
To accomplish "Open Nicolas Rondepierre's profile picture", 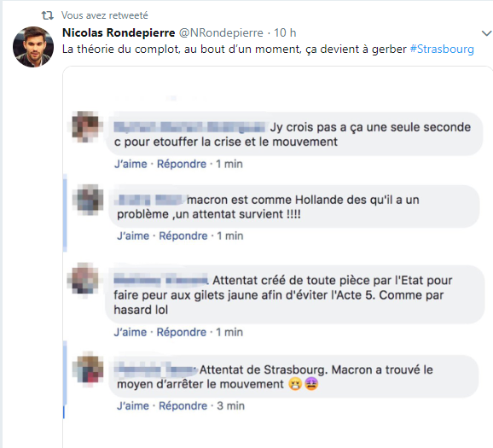I will click(x=33, y=47).
